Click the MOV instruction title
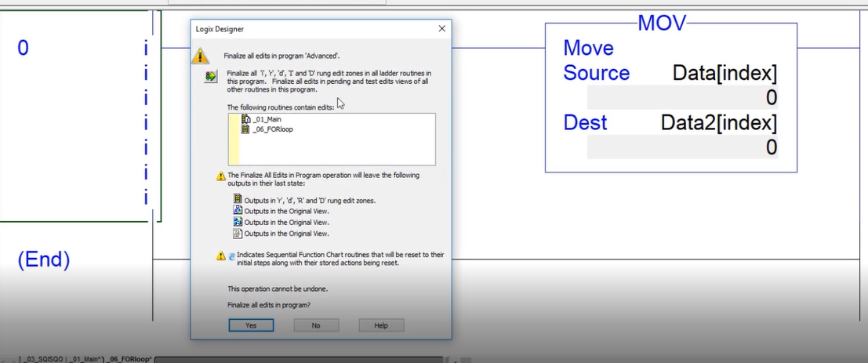 [x=662, y=24]
